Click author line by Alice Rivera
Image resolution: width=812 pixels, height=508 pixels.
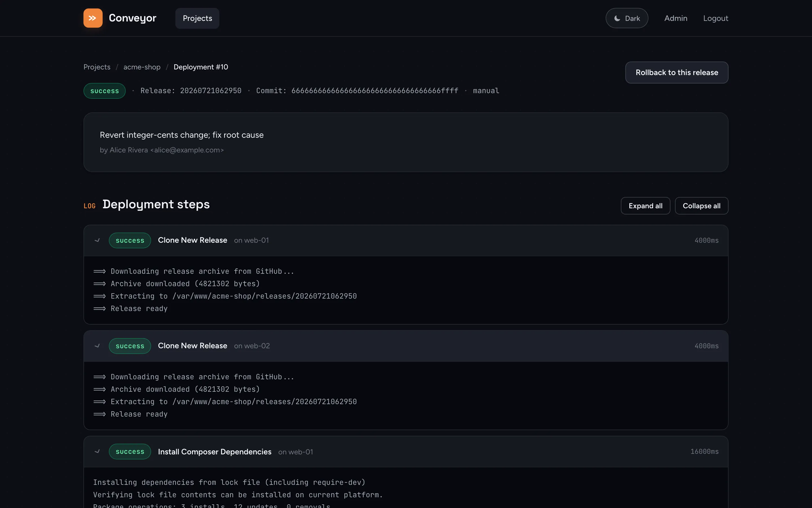coord(162,150)
